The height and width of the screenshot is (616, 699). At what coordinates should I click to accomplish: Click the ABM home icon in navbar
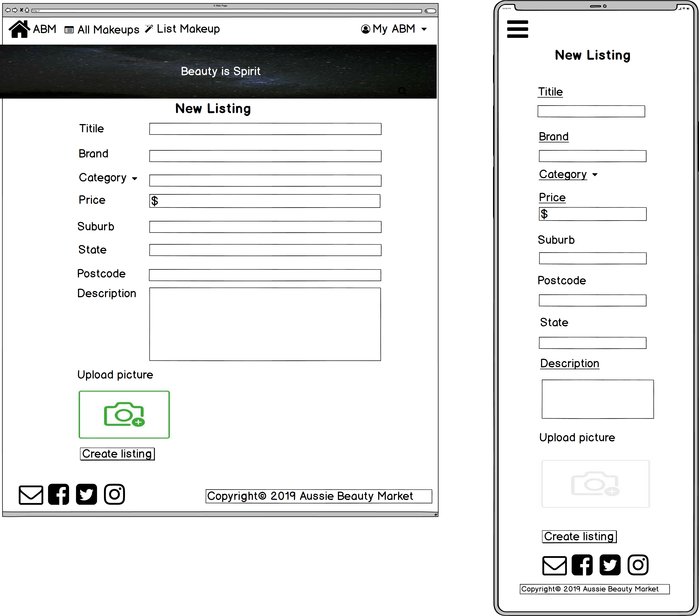[20, 29]
